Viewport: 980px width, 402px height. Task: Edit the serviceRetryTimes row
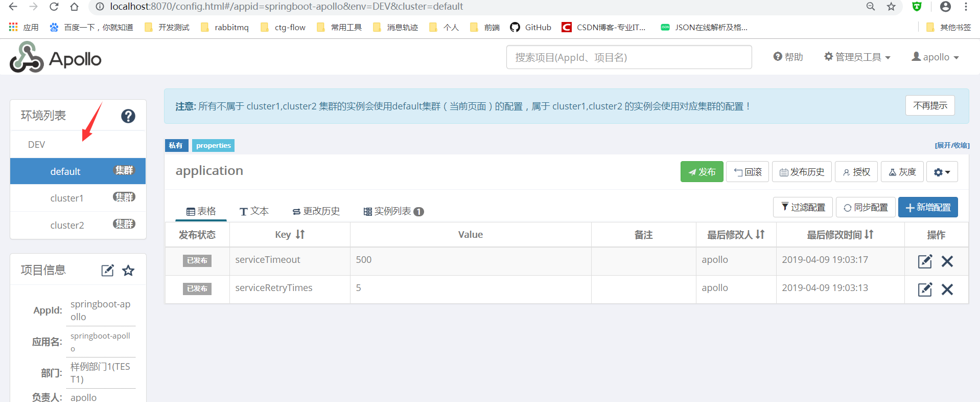(925, 289)
